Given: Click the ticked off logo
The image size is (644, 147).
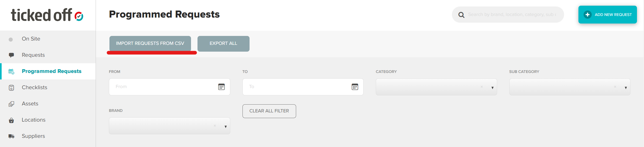Looking at the screenshot, I should point(47,15).
